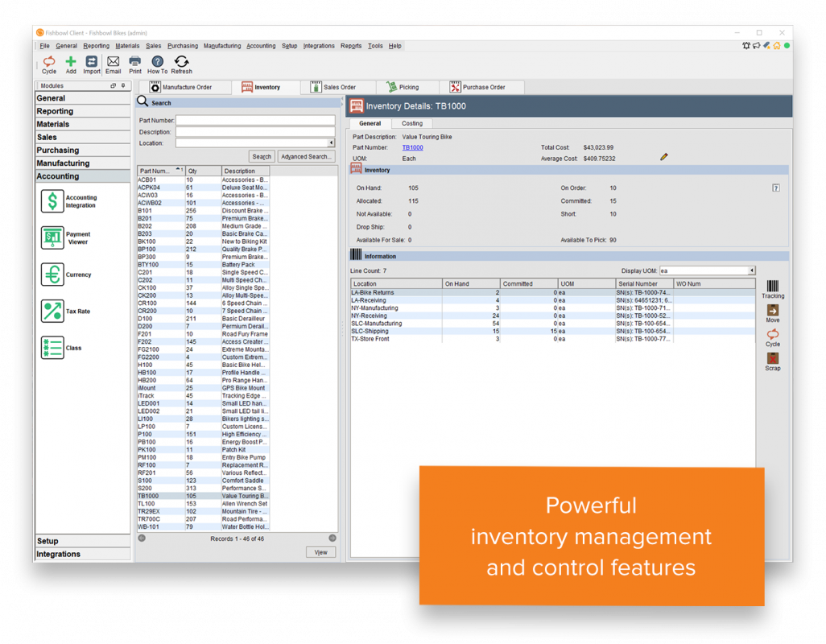
Task: Expand the Setup module group in sidebar
Action: [x=83, y=541]
